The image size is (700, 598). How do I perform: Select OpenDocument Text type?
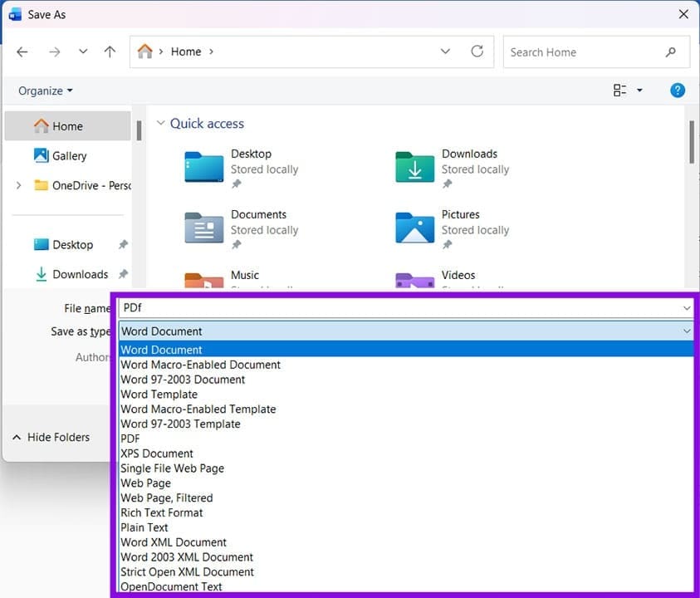[x=406, y=586]
